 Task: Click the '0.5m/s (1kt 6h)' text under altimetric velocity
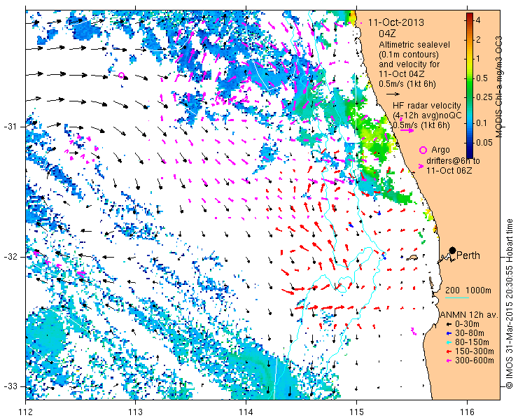tap(407, 84)
